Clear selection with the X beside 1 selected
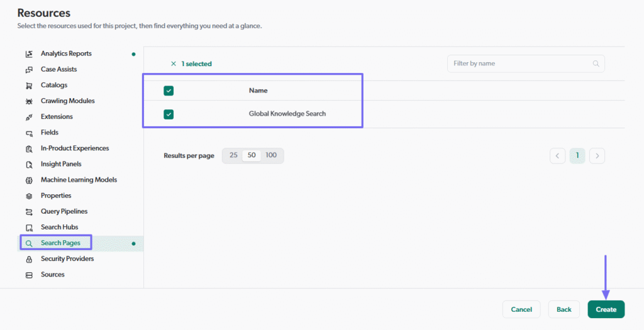Image resolution: width=644 pixels, height=330 pixels. (174, 63)
